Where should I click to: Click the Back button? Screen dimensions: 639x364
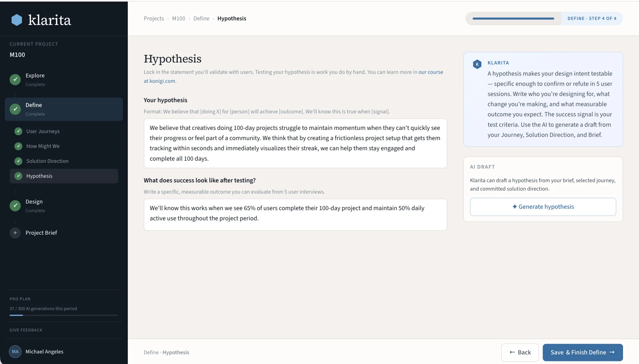(520, 352)
